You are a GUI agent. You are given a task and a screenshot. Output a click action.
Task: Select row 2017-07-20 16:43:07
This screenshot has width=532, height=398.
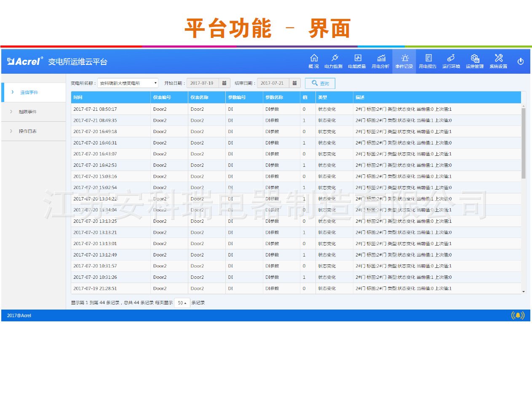(x=296, y=154)
